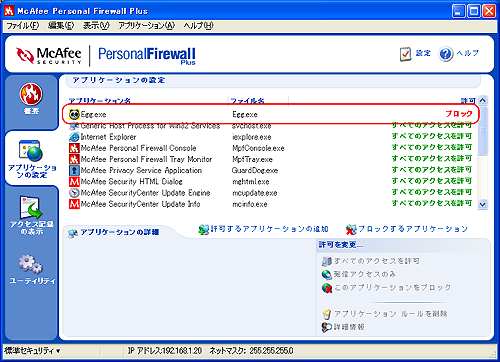Click ブロックするアプリケーション link
The height and width of the screenshot is (362, 500).
point(413,229)
